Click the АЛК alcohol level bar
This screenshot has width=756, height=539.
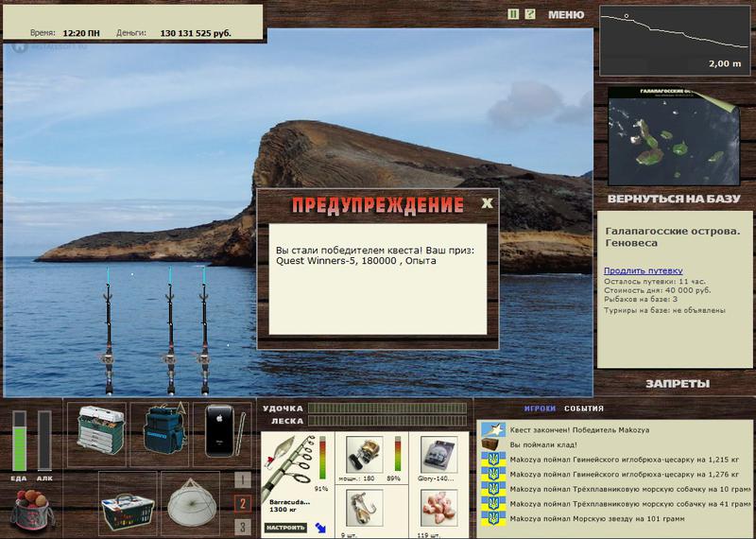click(x=44, y=441)
